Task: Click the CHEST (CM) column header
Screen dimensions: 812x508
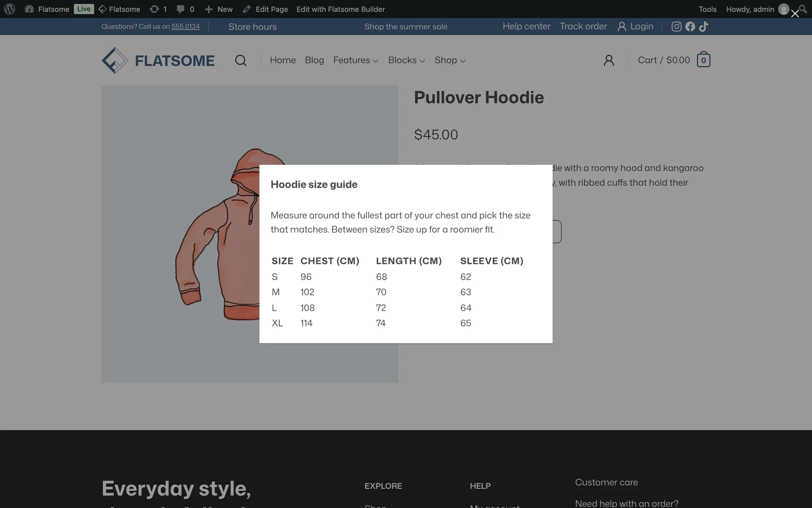Action: [330, 261]
